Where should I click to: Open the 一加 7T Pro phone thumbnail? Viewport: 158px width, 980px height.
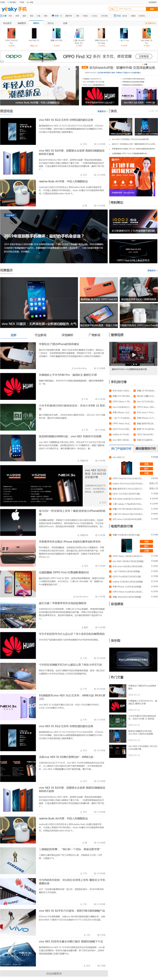pos(124,33)
